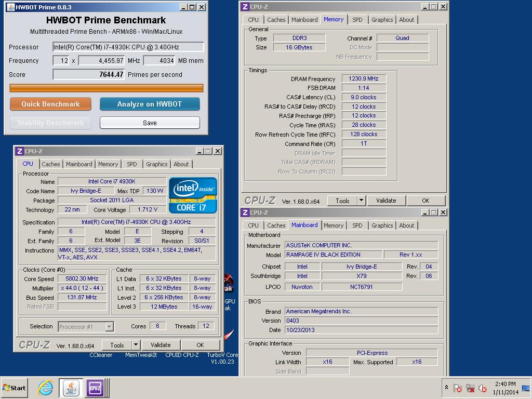The width and height of the screenshot is (532, 399).
Task: Click OK in the CPU-Z CPU window
Action: point(200,345)
